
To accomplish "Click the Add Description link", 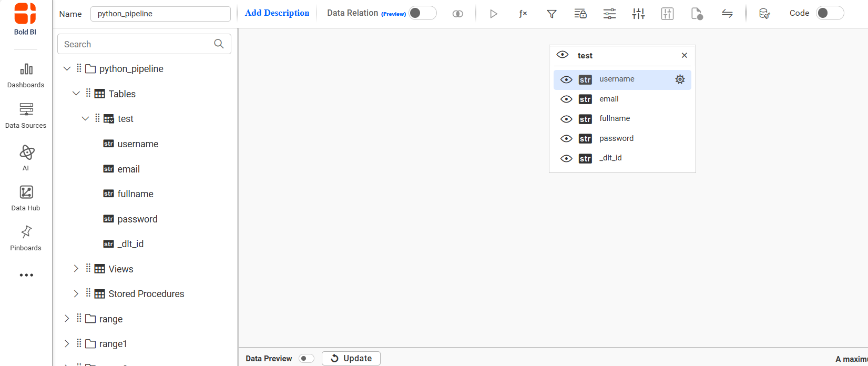I will pyautogui.click(x=277, y=13).
